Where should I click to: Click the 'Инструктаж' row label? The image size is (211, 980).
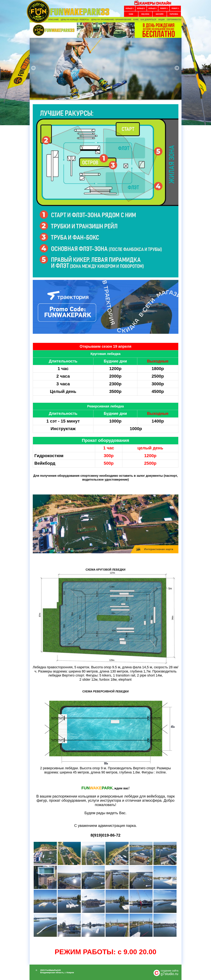(x=63, y=429)
